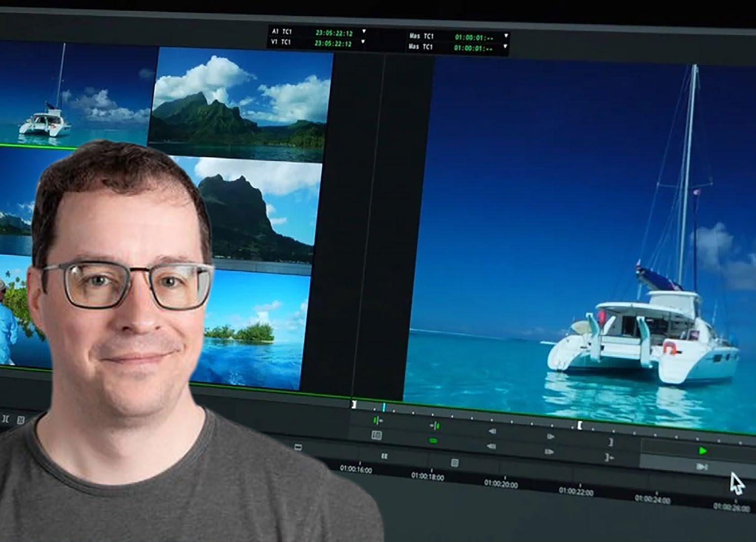Click the 01:00:20:00 timeline ruler mark
Screen dimensions: 756x542
(501, 484)
